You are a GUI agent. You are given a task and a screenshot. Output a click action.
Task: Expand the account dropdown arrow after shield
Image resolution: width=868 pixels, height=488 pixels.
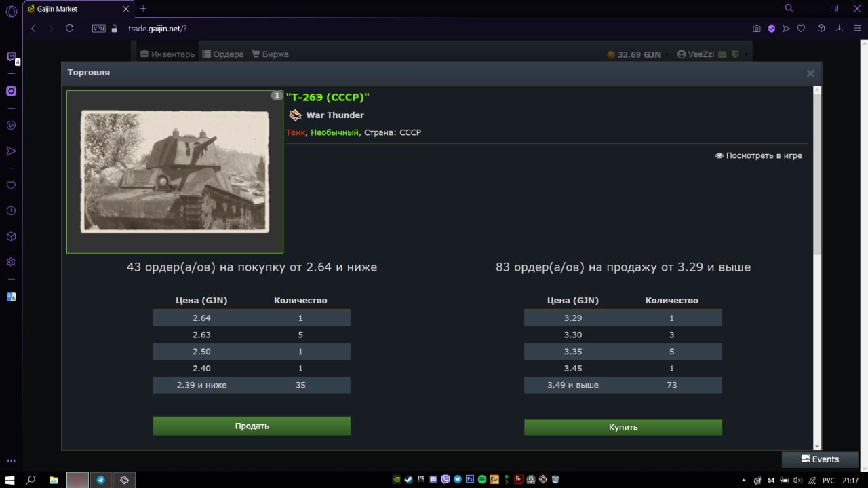coord(746,54)
